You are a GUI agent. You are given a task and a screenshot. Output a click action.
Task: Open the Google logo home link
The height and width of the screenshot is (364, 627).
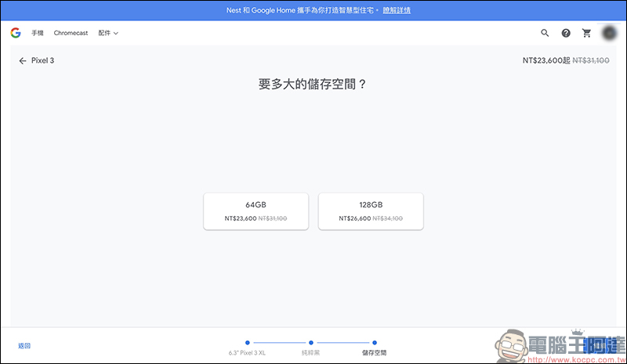[16, 33]
